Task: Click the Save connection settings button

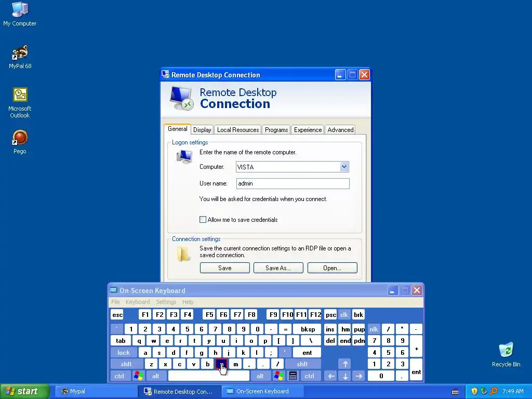Action: click(224, 268)
